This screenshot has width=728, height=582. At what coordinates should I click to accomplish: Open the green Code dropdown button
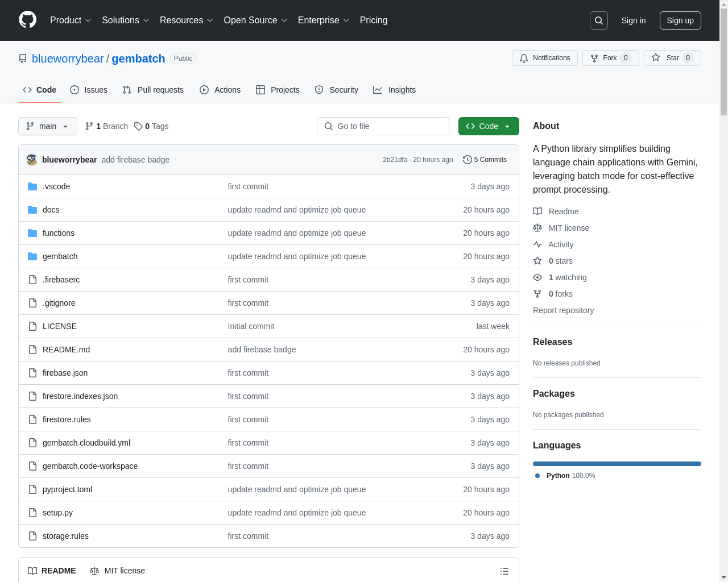tap(489, 126)
